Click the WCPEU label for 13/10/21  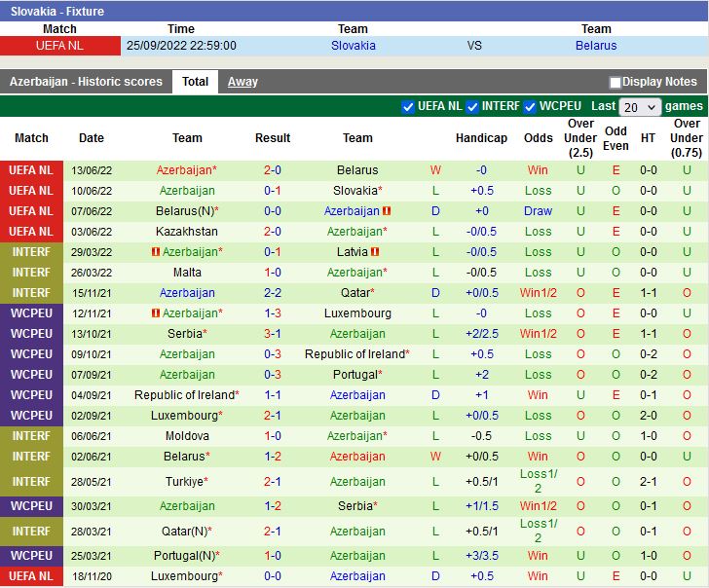click(31, 334)
